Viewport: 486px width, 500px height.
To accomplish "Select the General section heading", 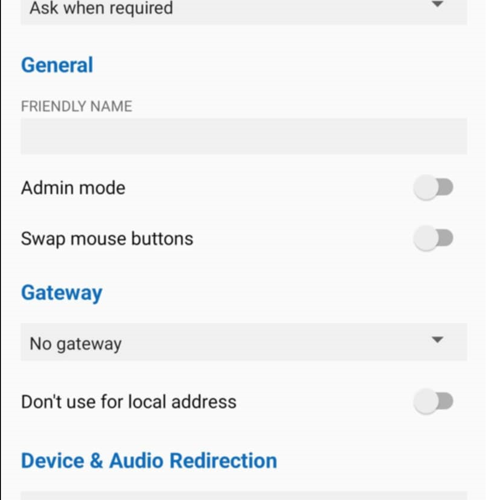I will [57, 65].
